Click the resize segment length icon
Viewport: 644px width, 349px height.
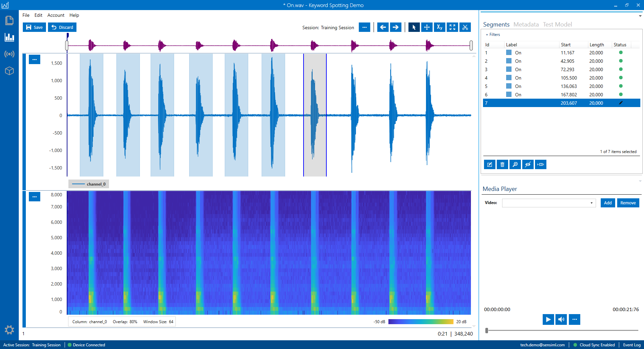click(x=541, y=164)
